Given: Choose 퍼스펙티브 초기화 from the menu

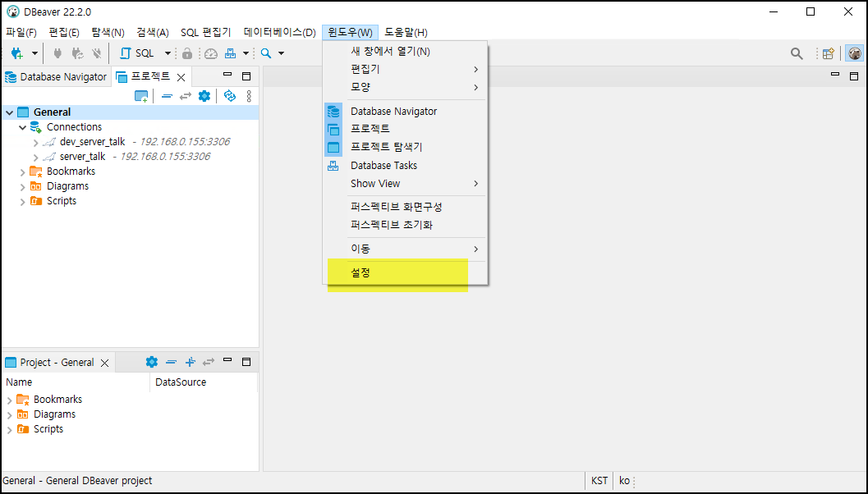Looking at the screenshot, I should click(x=405, y=225).
